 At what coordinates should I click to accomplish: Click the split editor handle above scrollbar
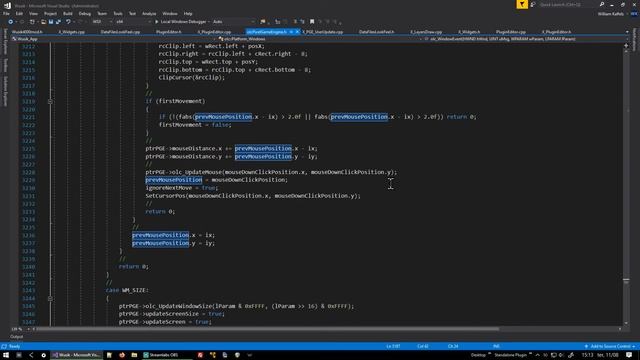(x=626, y=46)
